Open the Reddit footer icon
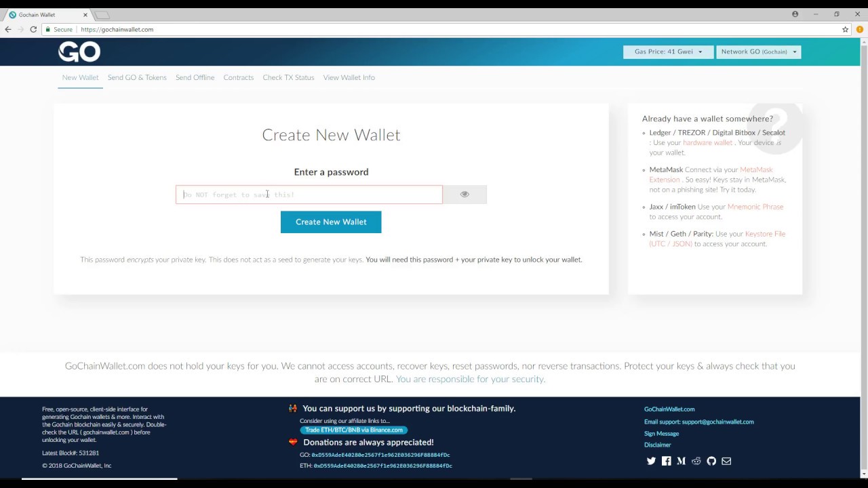Viewport: 868px width, 488px height. (696, 461)
